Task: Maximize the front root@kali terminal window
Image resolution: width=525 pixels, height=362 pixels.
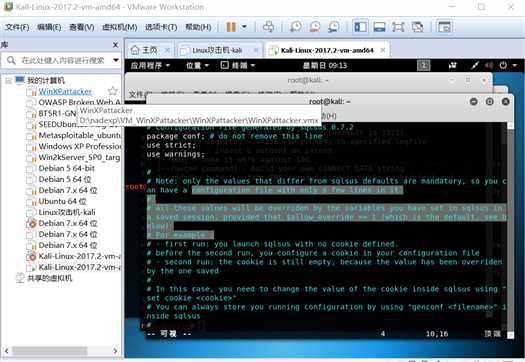Action: click(x=490, y=101)
